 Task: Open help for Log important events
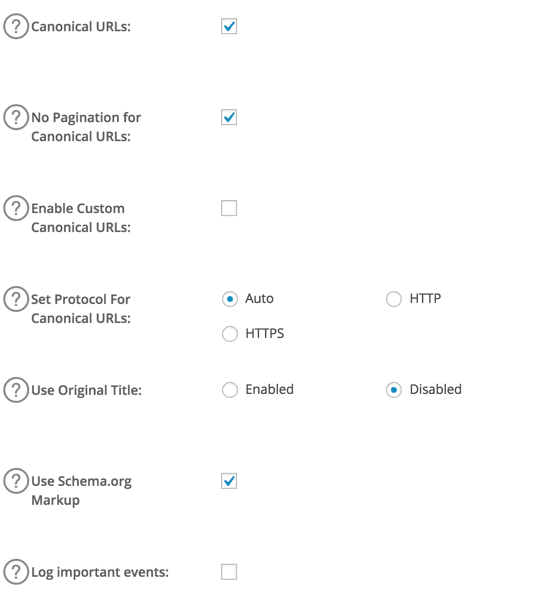(x=16, y=571)
